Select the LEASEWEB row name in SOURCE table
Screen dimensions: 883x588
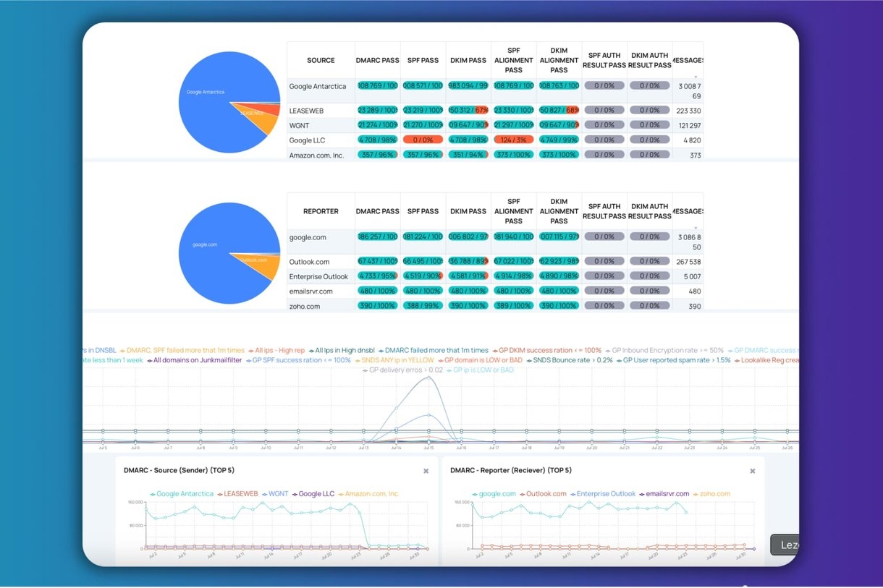pyautogui.click(x=307, y=111)
